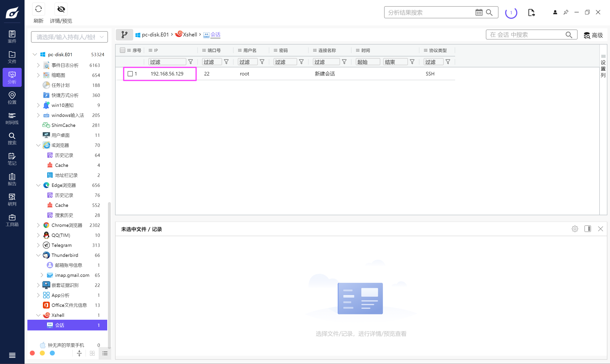Open preview panel settings gear

coord(575,229)
